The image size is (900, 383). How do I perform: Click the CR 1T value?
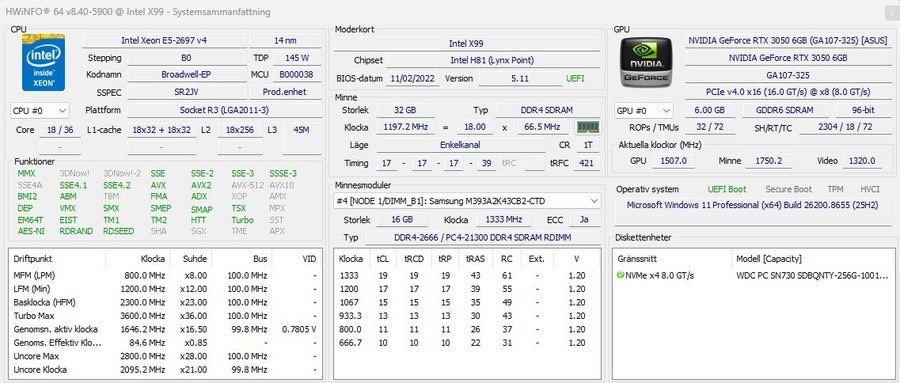pos(588,145)
